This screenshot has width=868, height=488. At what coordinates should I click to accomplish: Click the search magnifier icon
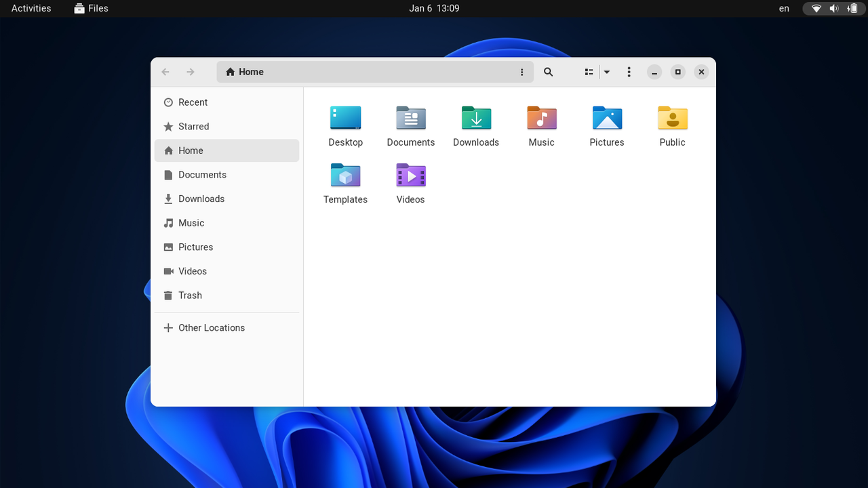549,72
